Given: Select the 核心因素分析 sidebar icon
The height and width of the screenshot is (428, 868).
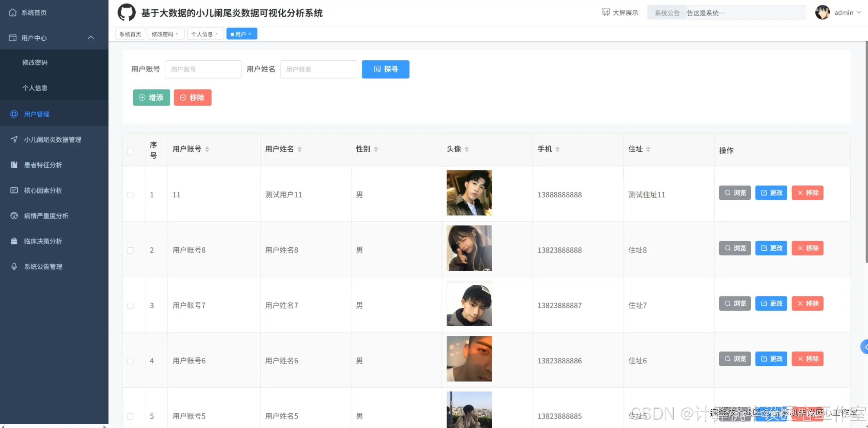Looking at the screenshot, I should click(x=14, y=190).
